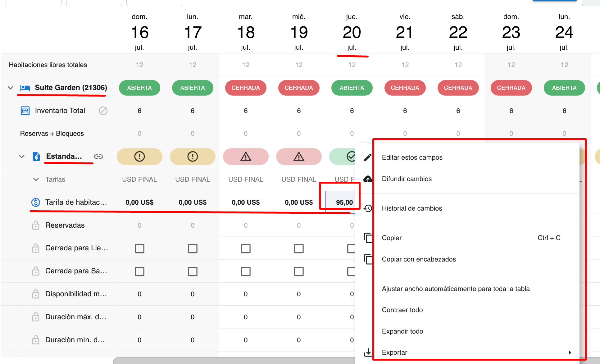The width and height of the screenshot is (600, 364).
Task: Select Historial de cambios from the menu
Action: point(412,208)
